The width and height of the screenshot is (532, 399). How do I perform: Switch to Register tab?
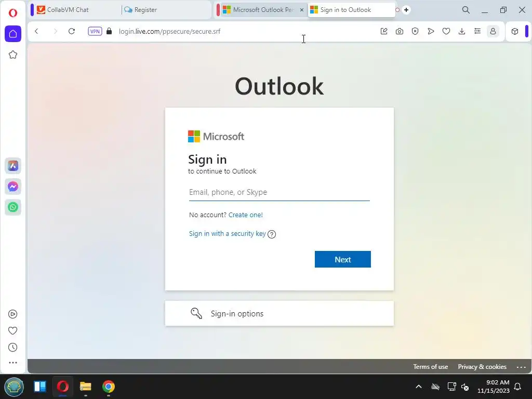coord(164,10)
